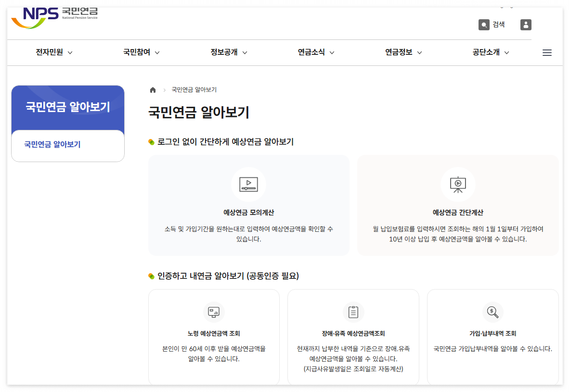Viewport: 570px width, 392px height.
Task: Click the 가입·납부내역 조회 magnifier-dollar icon
Action: [492, 312]
